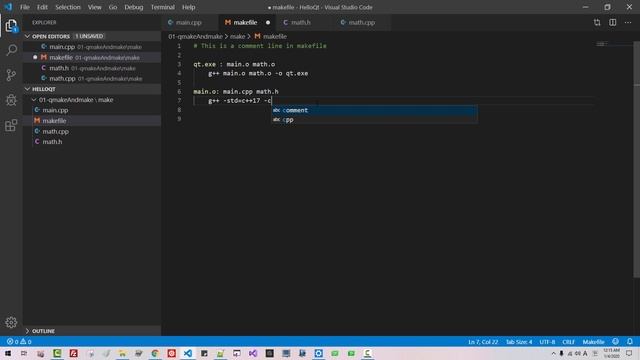Change the UTF-8 file encoding
Viewport: 640px width, 360px height.
pyautogui.click(x=547, y=342)
